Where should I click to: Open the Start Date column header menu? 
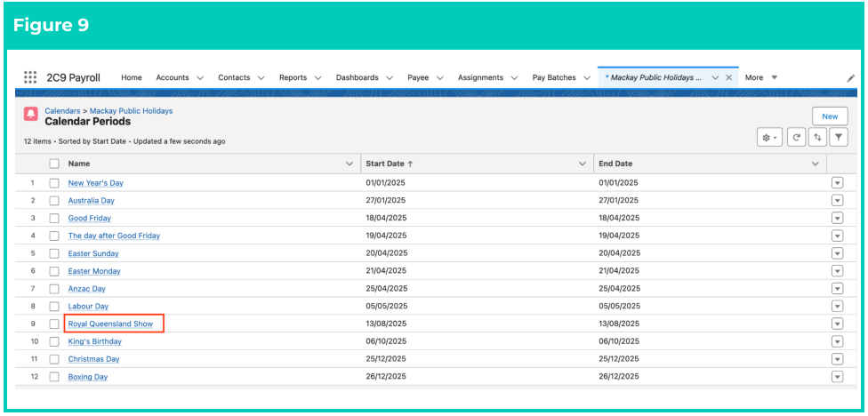click(582, 164)
